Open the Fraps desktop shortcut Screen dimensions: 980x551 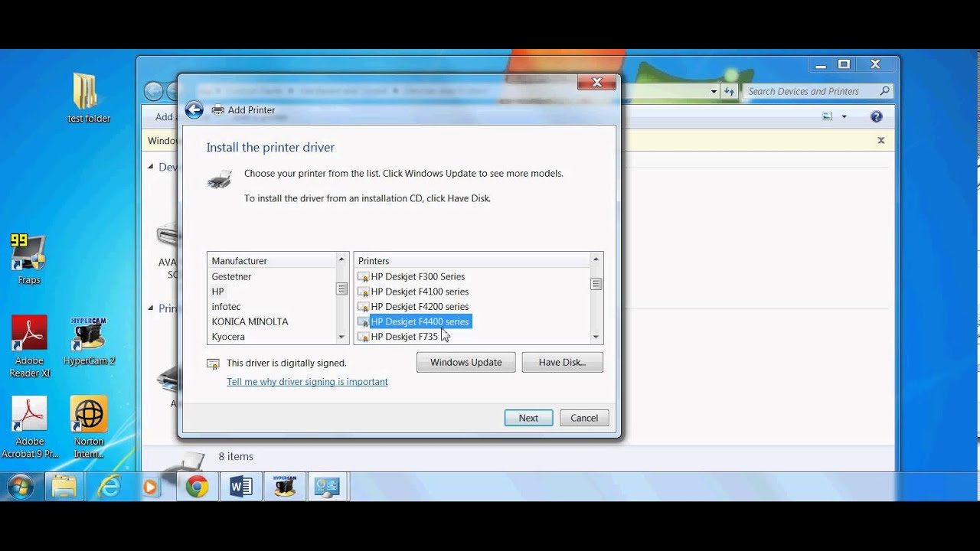pos(29,260)
